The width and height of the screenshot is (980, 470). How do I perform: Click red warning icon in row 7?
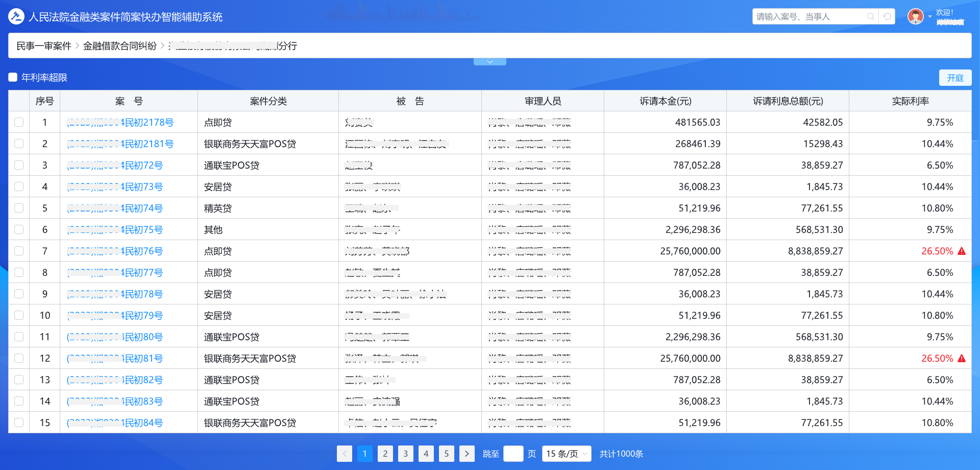962,251
